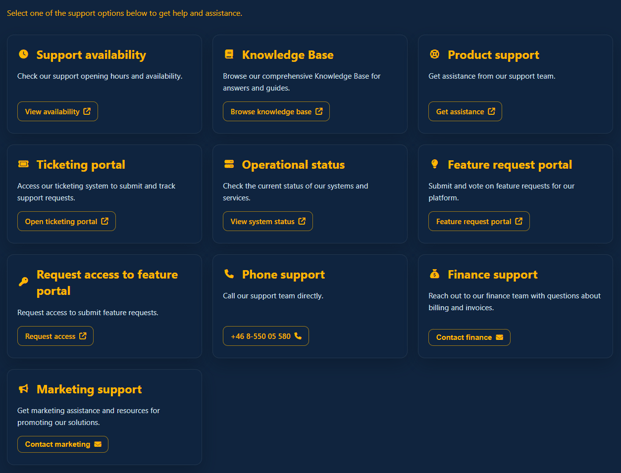Image resolution: width=621 pixels, height=473 pixels.
Task: Click the Request access button
Action: coord(55,336)
